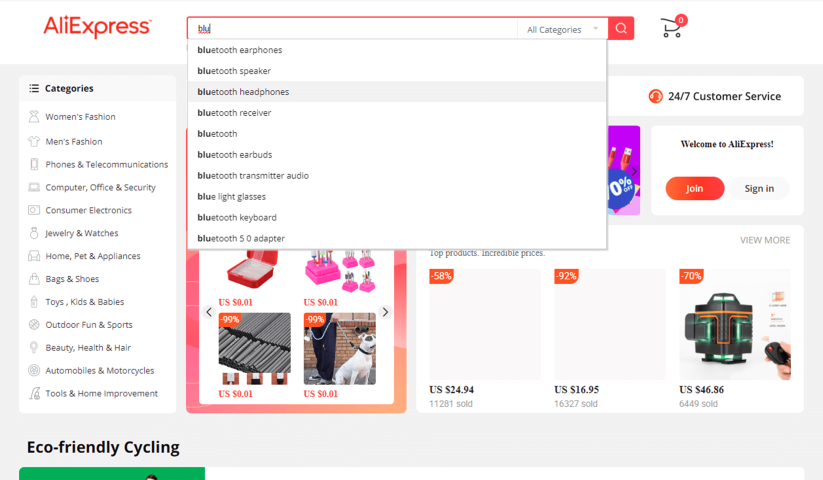This screenshot has width=823, height=480.
Task: Open Phones & Telecommunications category
Action: tap(107, 164)
